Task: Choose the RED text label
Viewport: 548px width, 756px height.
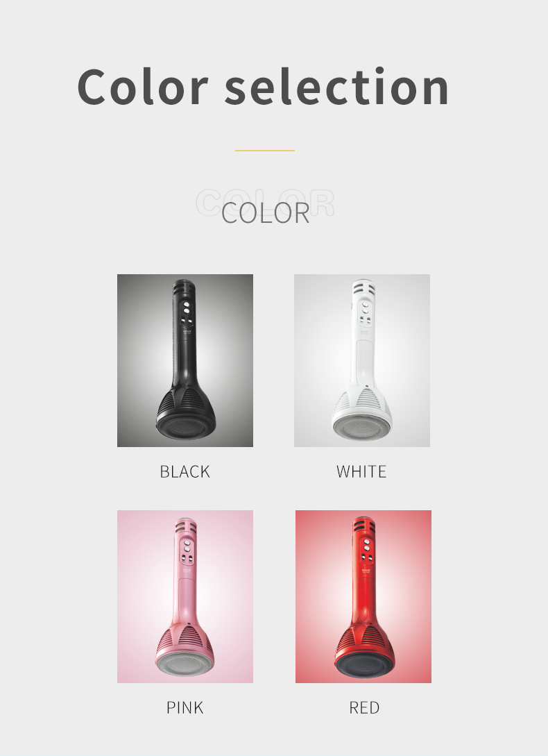Action: coord(364,708)
